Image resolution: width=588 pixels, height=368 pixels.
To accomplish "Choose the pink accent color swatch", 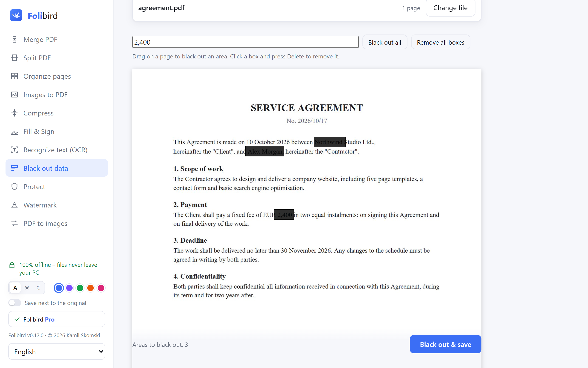I will tap(101, 288).
